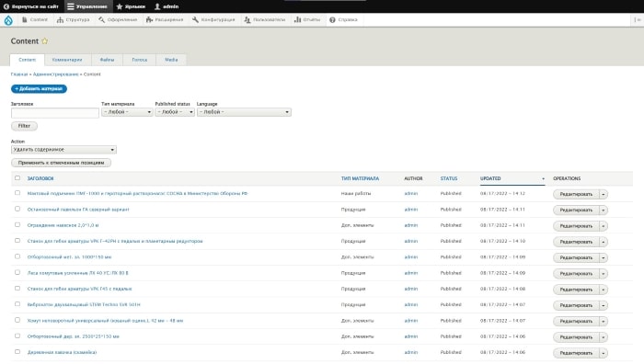The image size is (644, 364).
Task: Open the Станок VPK Г-42РН title link
Action: [x=115, y=242]
